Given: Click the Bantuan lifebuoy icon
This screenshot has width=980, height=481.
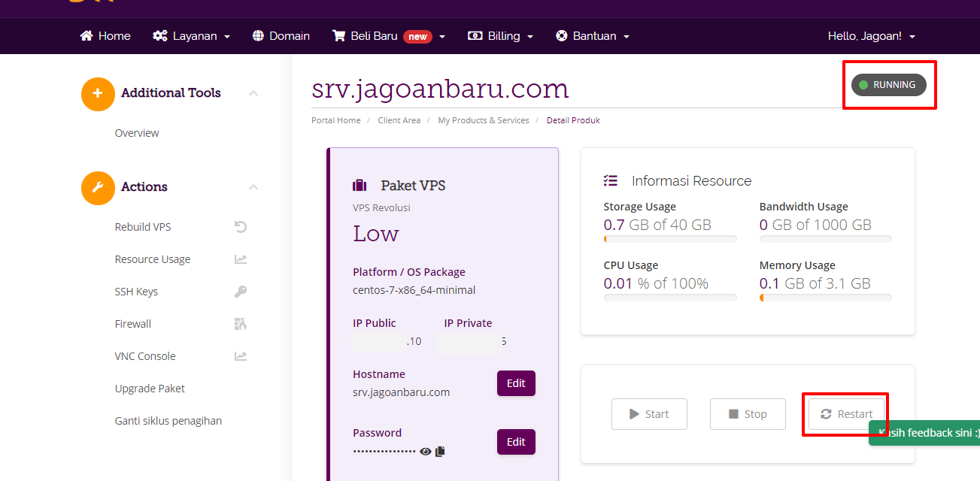Looking at the screenshot, I should point(561,36).
